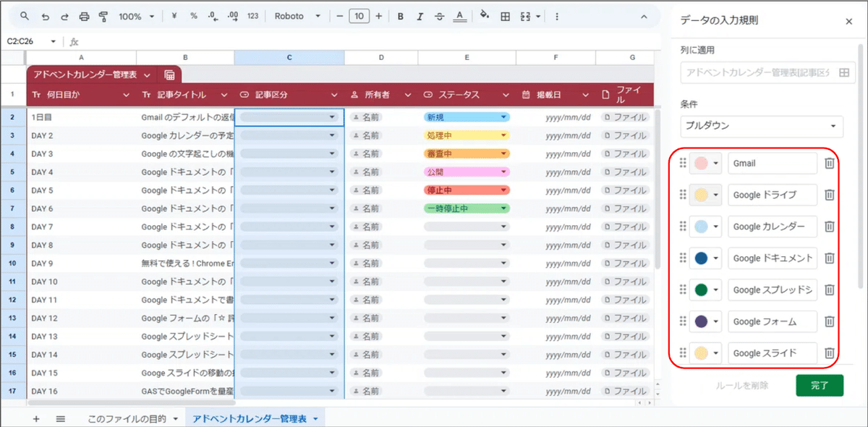Decrease font size with minus button
Viewport: 868px width, 427px height.
point(340,16)
